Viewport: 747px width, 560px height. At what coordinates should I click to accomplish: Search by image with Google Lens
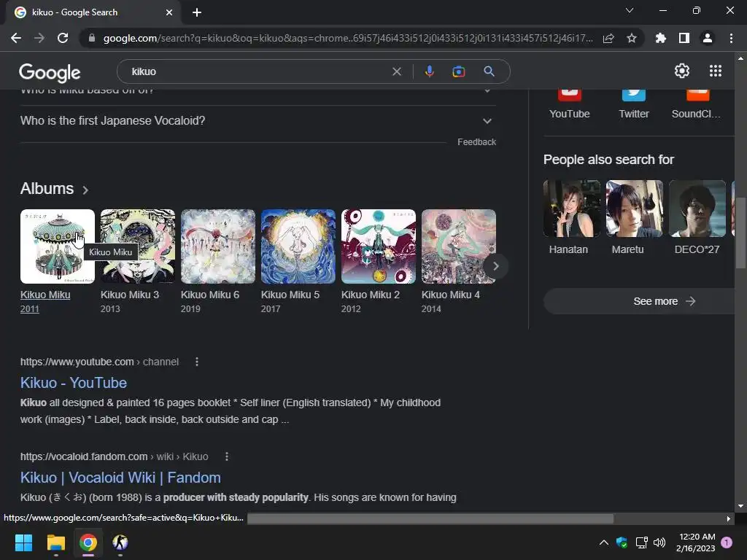tap(459, 71)
